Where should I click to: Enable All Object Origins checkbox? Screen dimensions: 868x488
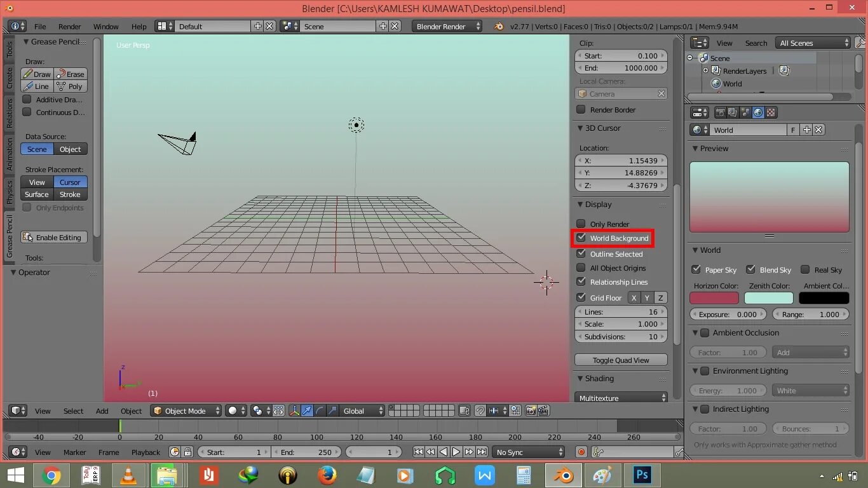pyautogui.click(x=581, y=268)
